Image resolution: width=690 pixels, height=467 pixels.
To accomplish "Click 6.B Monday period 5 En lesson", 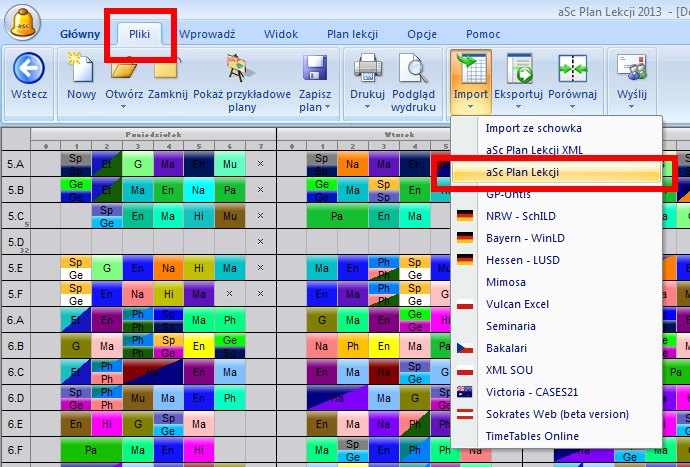I will 199,346.
